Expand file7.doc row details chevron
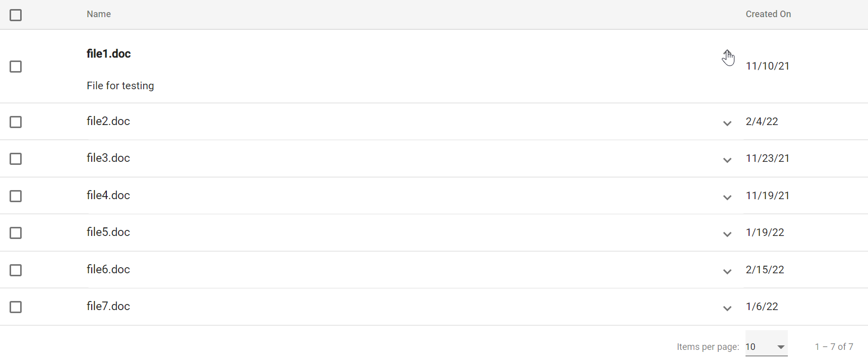 pyautogui.click(x=727, y=308)
